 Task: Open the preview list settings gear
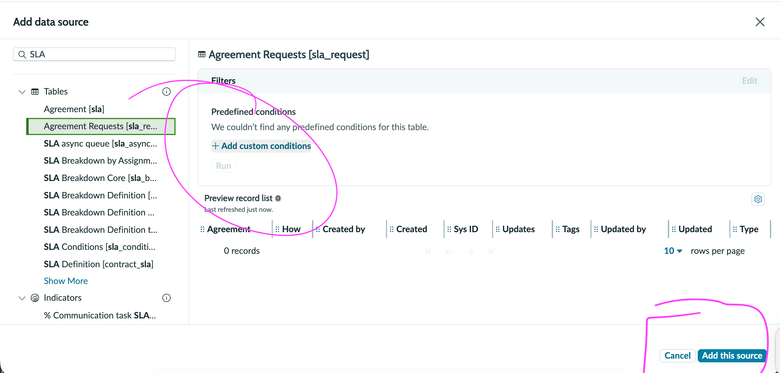tap(758, 199)
